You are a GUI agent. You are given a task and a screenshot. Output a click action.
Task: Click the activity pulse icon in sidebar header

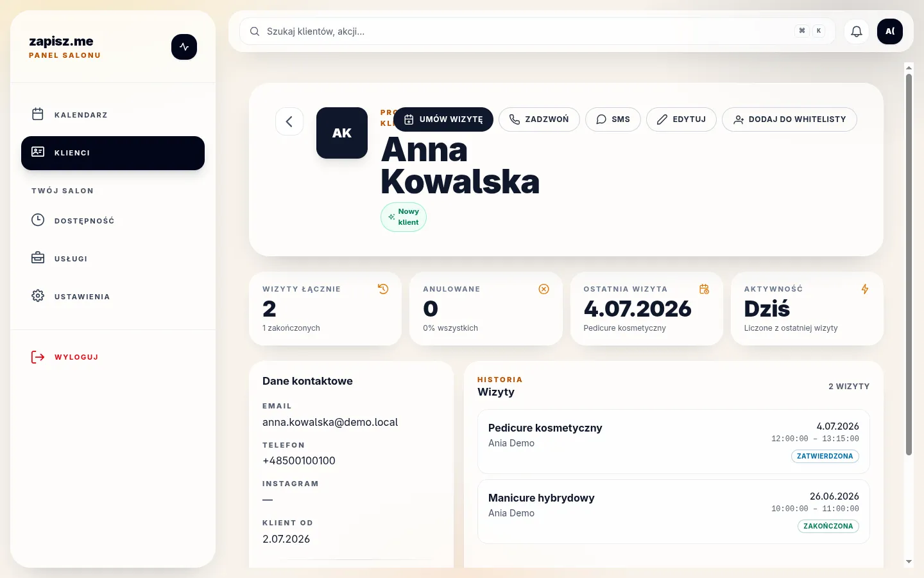(x=184, y=47)
